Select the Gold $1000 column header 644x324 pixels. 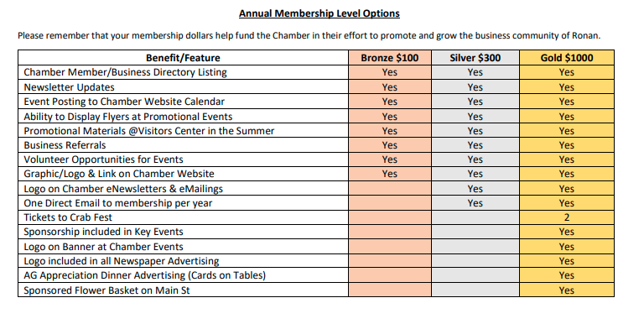click(567, 58)
